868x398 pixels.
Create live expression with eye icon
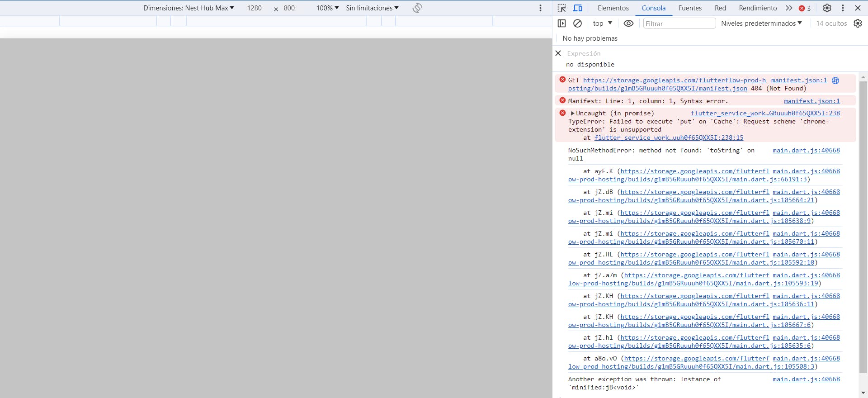(x=628, y=24)
